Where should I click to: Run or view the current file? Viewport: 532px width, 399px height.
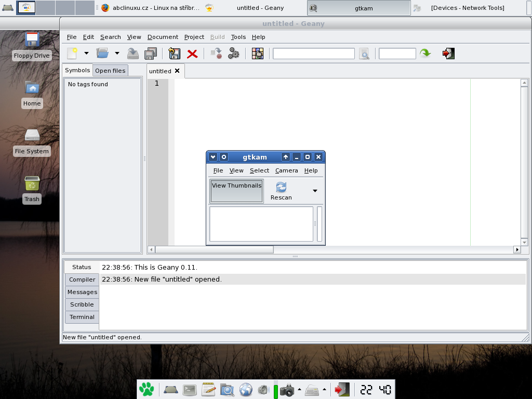coord(233,54)
